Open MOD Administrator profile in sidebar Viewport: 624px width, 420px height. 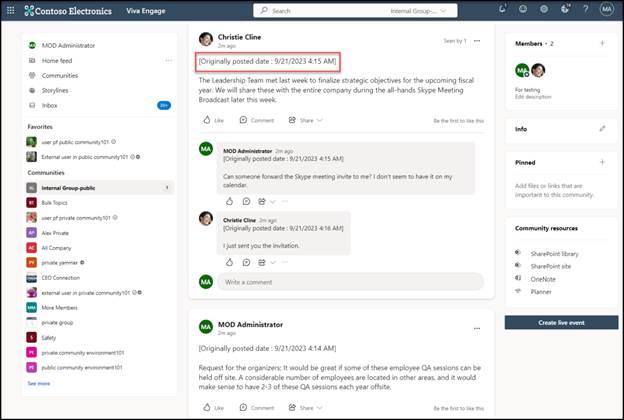pyautogui.click(x=68, y=45)
